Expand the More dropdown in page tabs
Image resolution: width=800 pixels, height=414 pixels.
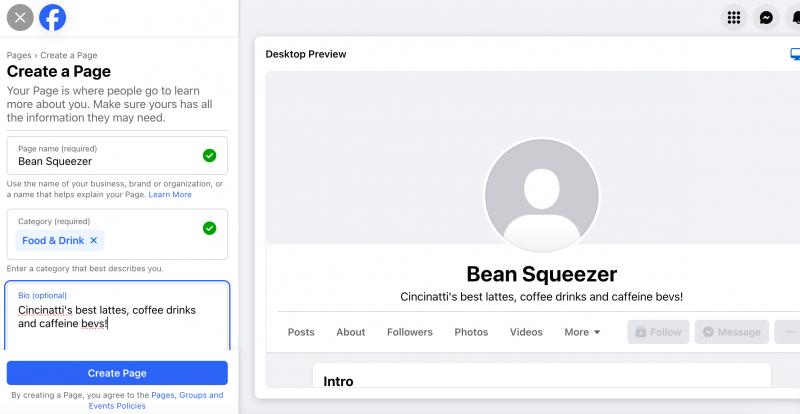pyautogui.click(x=582, y=332)
